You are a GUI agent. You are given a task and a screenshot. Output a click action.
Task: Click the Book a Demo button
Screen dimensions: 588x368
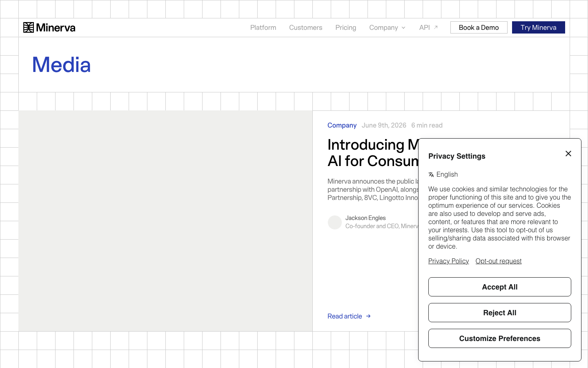point(479,27)
